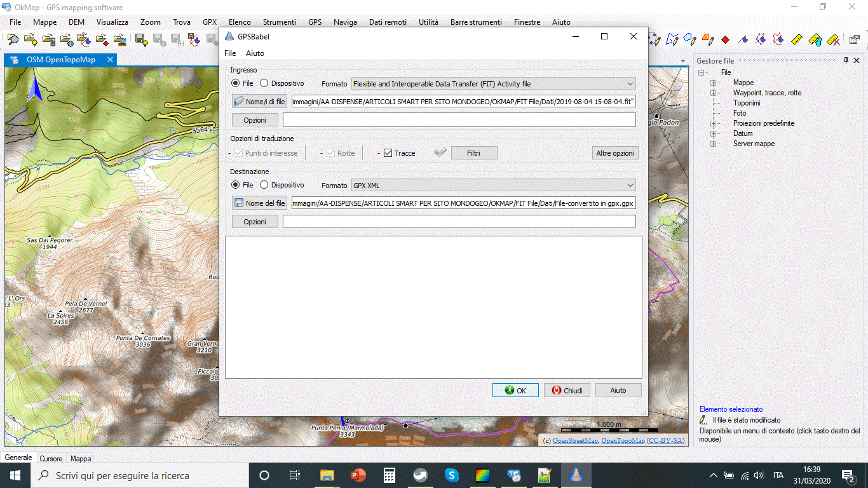Open the map tabs dropdown arrow beside Gestore file
The width and height of the screenshot is (868, 488).
[683, 61]
